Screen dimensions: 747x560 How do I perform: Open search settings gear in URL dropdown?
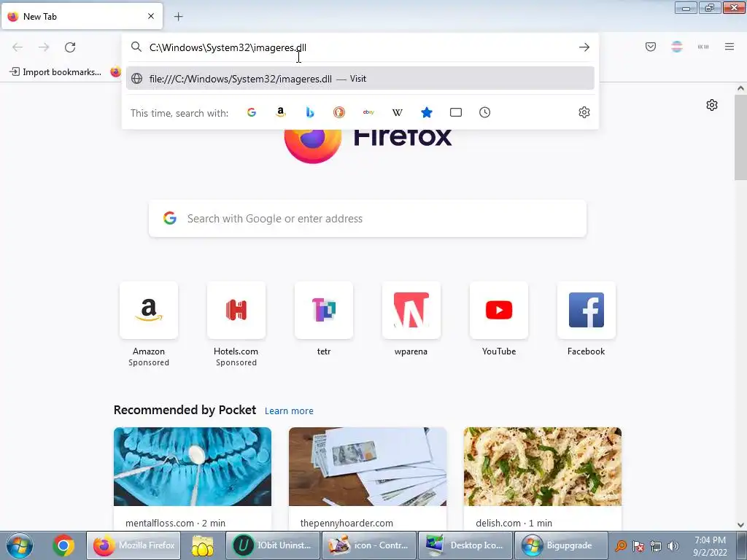pyautogui.click(x=584, y=112)
